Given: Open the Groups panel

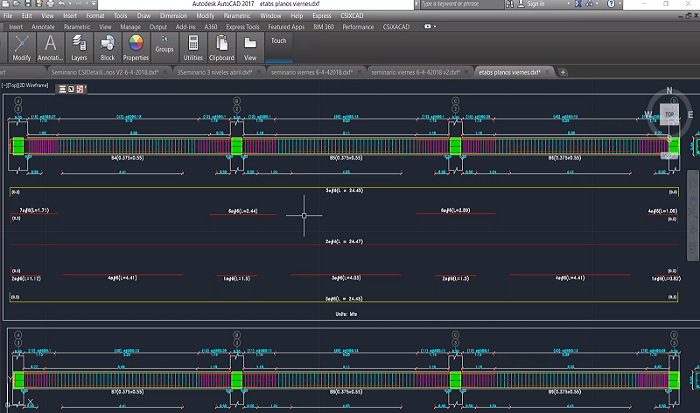Looking at the screenshot, I should tap(164, 43).
